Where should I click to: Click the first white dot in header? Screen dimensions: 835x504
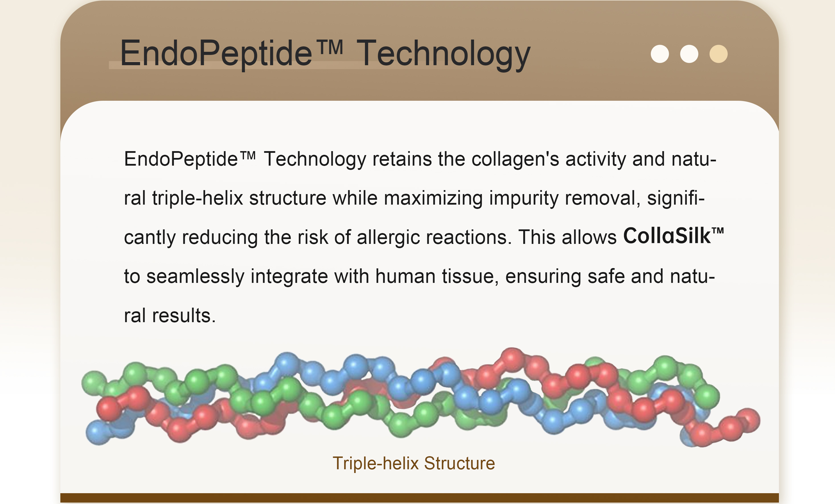(x=659, y=54)
